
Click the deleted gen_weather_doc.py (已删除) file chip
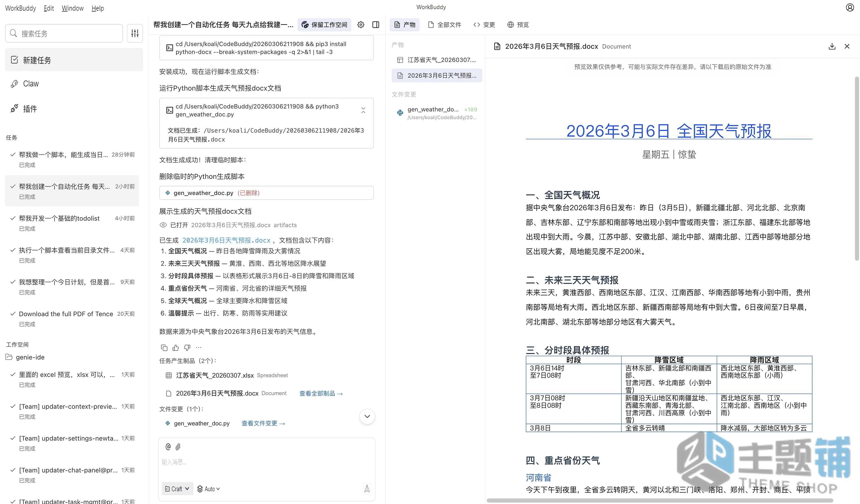[x=266, y=193]
